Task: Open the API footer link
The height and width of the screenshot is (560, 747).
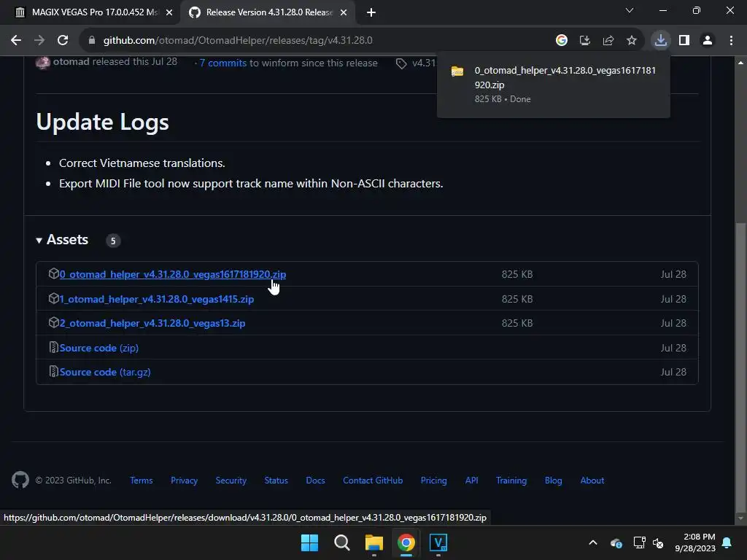Action: coord(471,481)
